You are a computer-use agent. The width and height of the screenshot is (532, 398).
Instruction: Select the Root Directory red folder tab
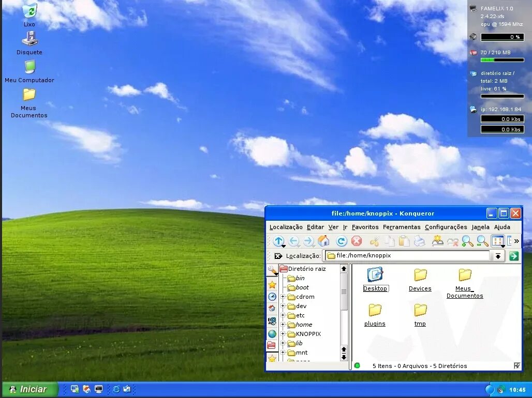271,345
